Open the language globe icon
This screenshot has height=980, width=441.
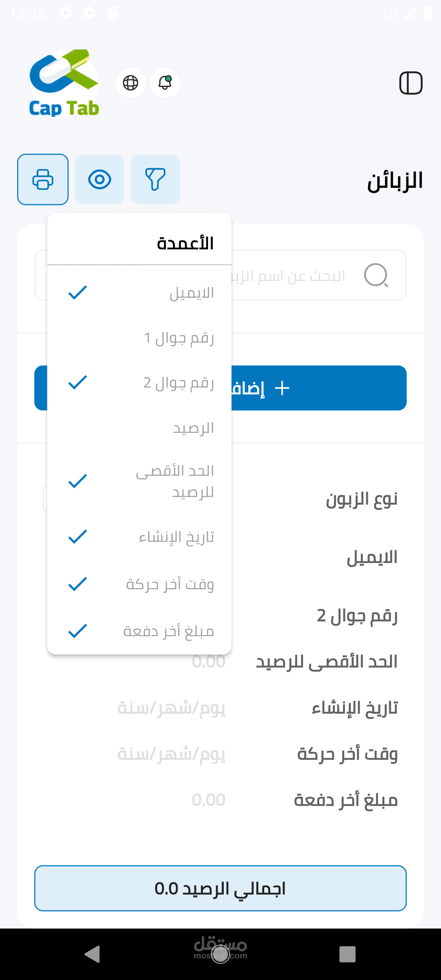coord(131,83)
